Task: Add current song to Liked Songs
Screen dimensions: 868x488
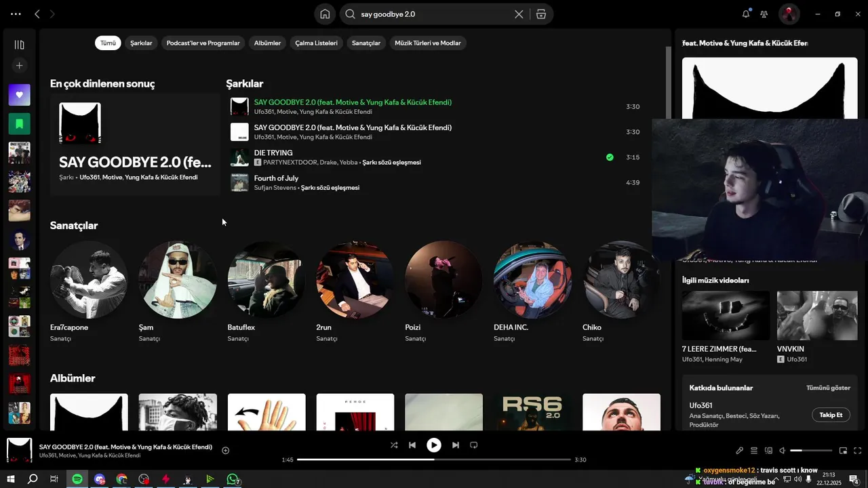Action: pos(225,450)
